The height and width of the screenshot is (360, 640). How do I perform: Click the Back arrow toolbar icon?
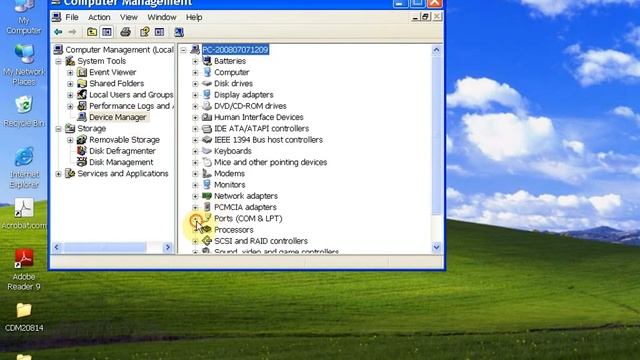[58, 32]
